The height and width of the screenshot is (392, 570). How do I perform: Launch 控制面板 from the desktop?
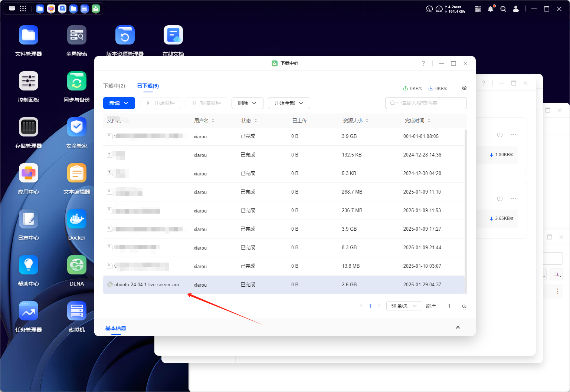pos(29,81)
